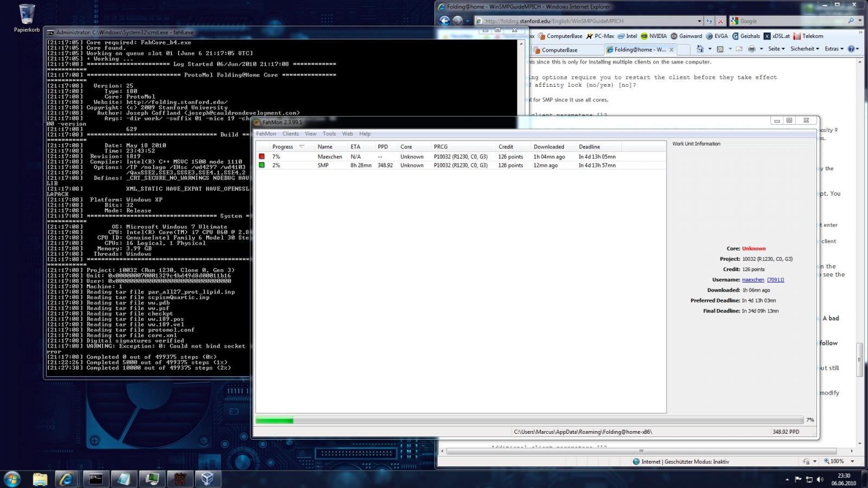Select the green status SMP client row
Image resolution: width=868 pixels, height=488 pixels.
click(x=461, y=165)
